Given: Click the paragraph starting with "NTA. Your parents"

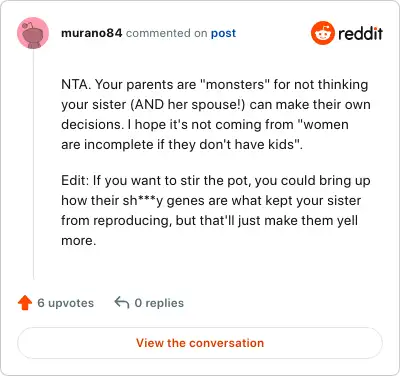Looking at the screenshot, I should point(216,114).
